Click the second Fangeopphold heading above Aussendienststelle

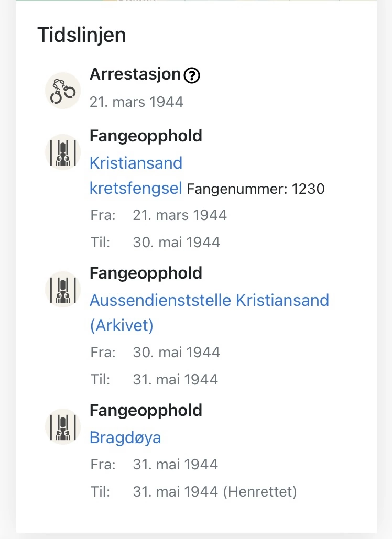pyautogui.click(x=146, y=273)
